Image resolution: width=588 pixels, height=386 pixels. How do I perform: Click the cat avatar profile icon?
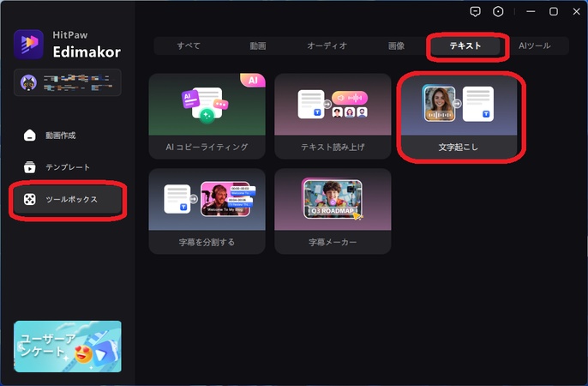tap(28, 82)
